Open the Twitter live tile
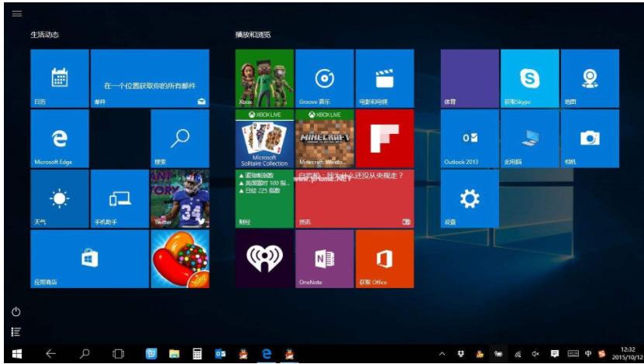Screen dimensions: 644x364 [x=180, y=198]
